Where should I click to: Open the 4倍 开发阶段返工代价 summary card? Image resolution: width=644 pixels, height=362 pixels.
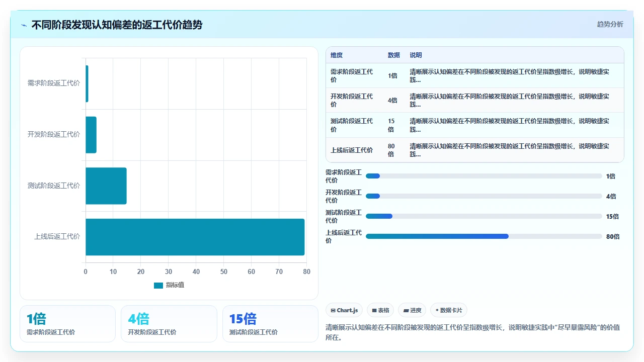pyautogui.click(x=169, y=324)
